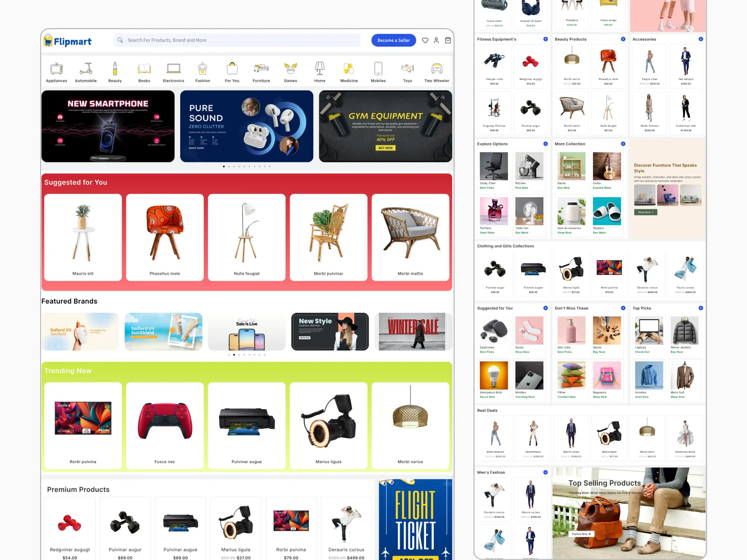
Task: Select the second carousel dot indicator
Action: tap(229, 166)
